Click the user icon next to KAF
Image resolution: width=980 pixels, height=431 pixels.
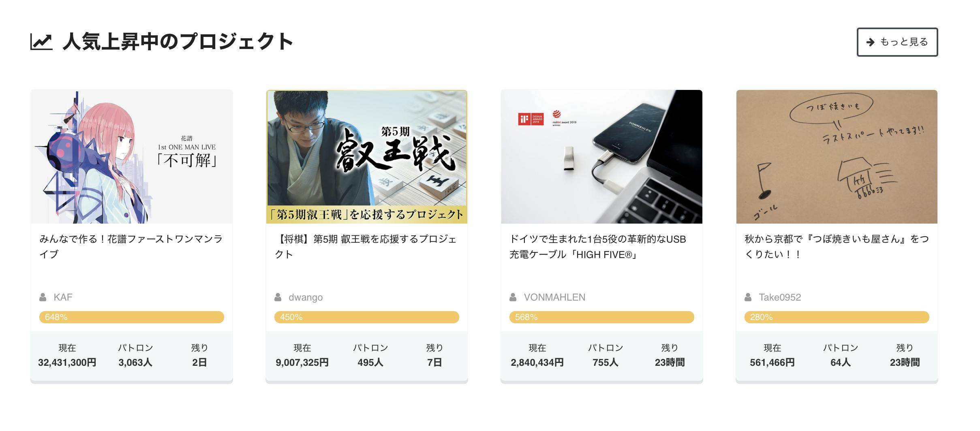[43, 297]
